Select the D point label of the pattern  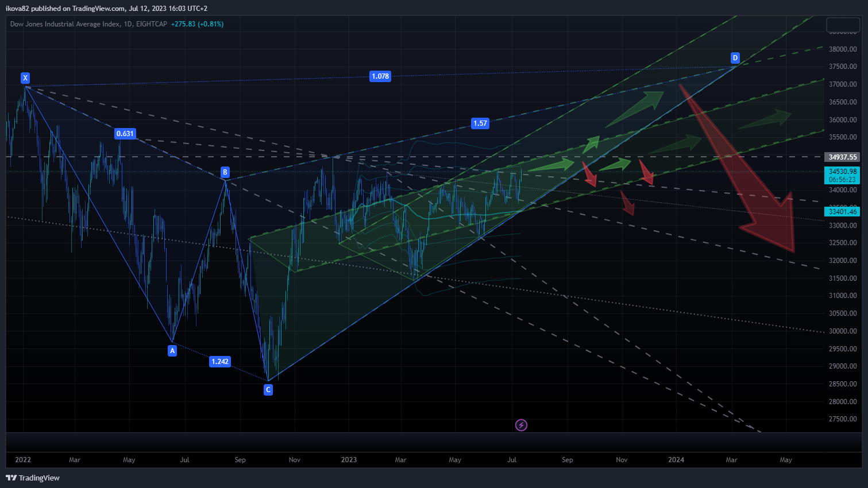tap(735, 58)
